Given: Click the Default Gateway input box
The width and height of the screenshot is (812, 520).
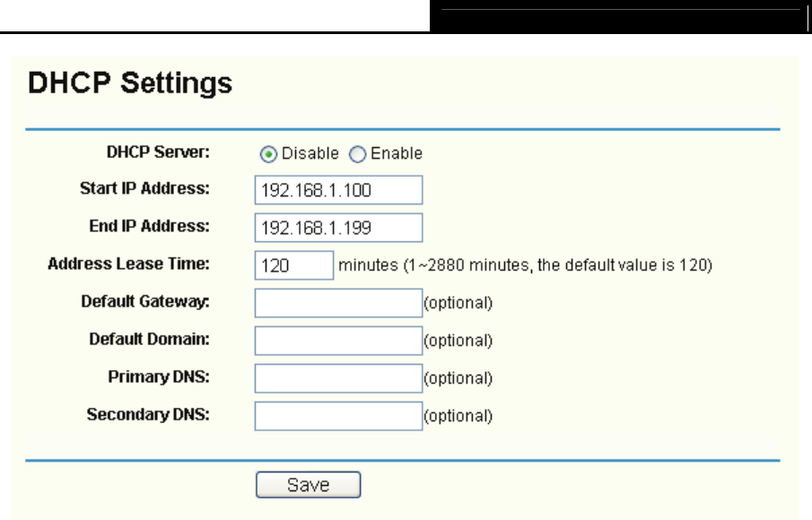Looking at the screenshot, I should (x=338, y=303).
